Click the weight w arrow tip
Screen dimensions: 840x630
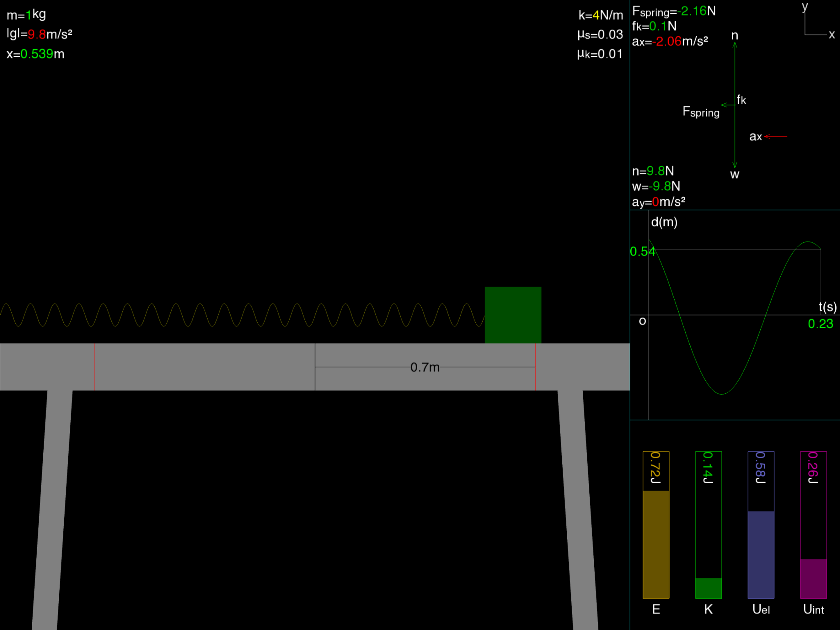tap(735, 166)
